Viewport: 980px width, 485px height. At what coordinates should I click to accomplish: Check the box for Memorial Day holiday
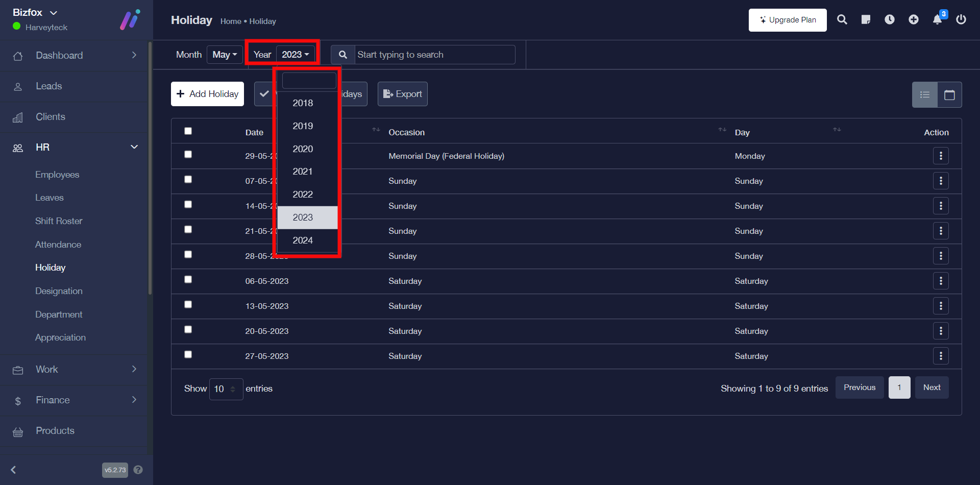188,154
